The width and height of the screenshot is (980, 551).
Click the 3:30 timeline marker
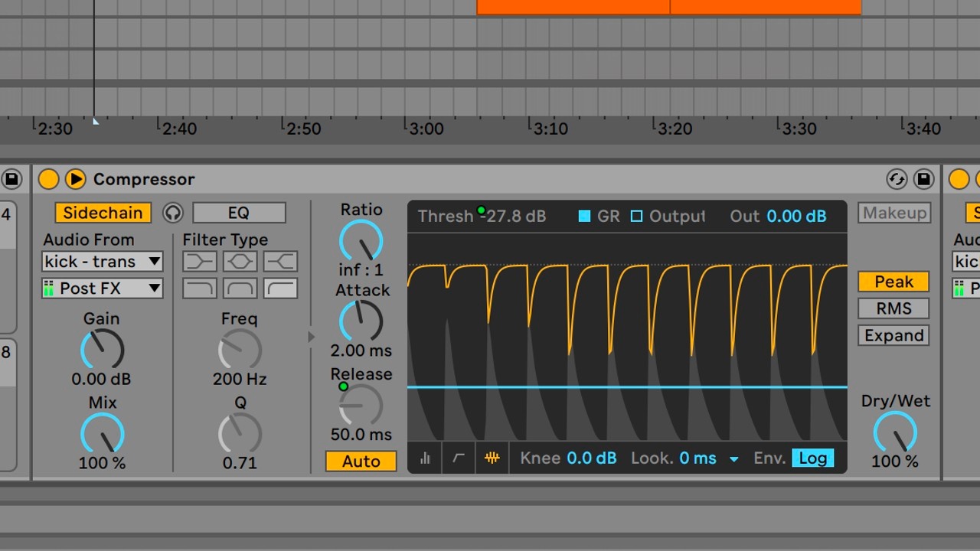(799, 129)
